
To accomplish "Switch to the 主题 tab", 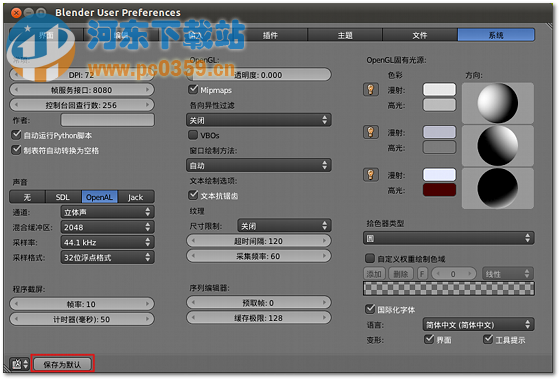I will coord(345,35).
